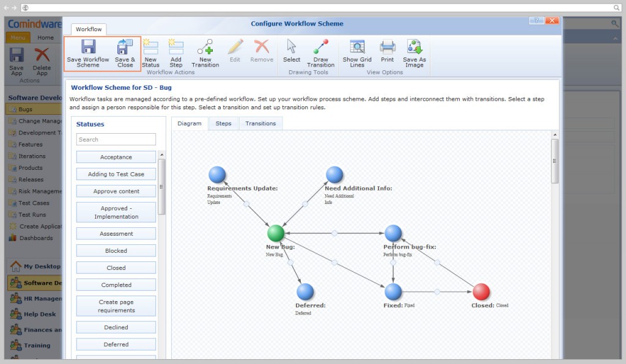
Task: Click Save & Close in the ribbon
Action: 125,53
